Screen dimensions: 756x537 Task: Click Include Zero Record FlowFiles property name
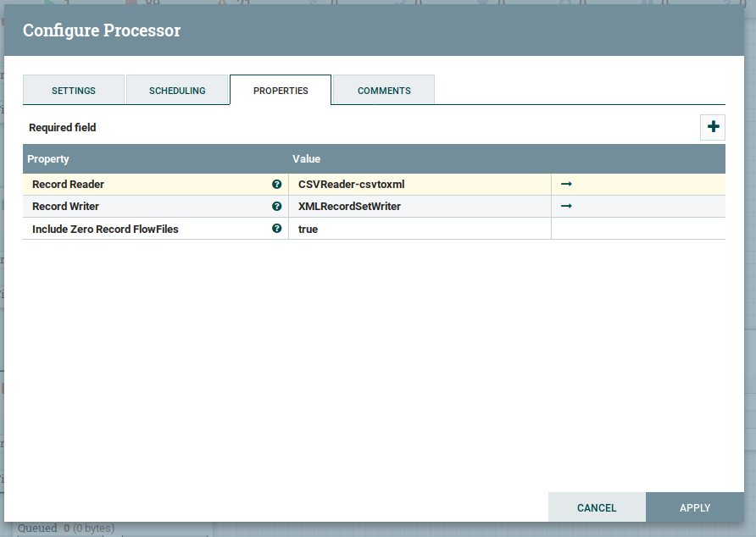(105, 229)
